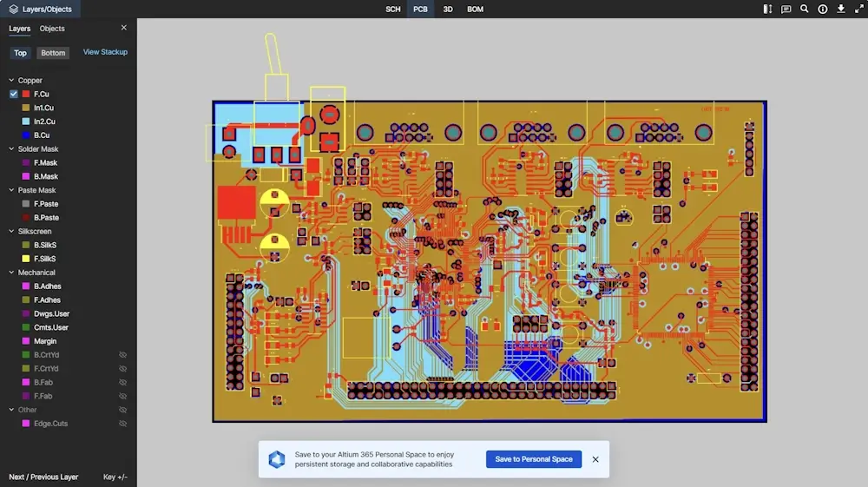Toggle visibility of the Other group
This screenshot has width=868, height=487.
[122, 410]
